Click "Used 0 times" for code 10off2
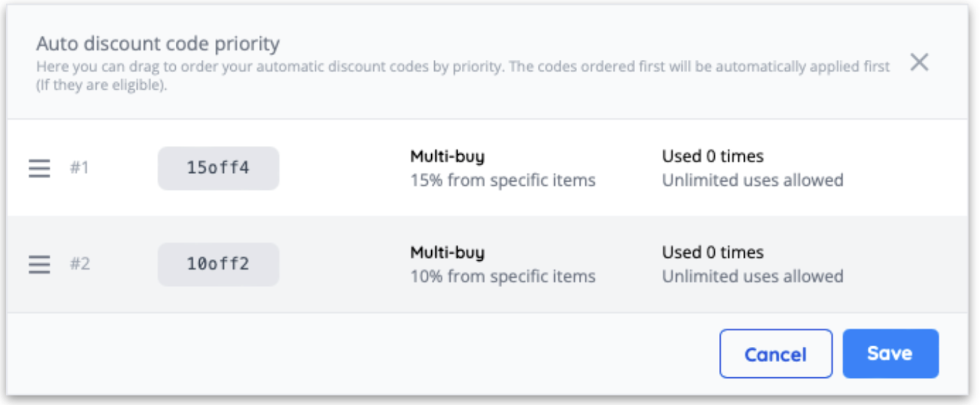The image size is (980, 405). click(x=712, y=253)
